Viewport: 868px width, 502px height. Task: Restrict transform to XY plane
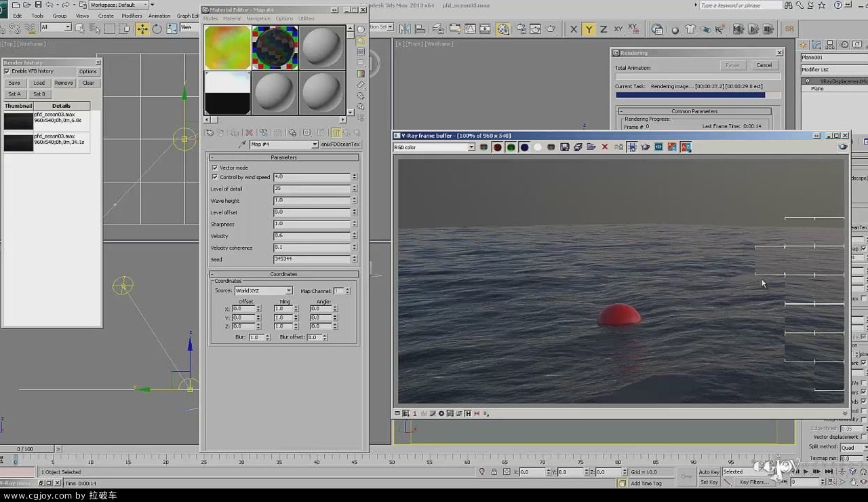coord(618,29)
